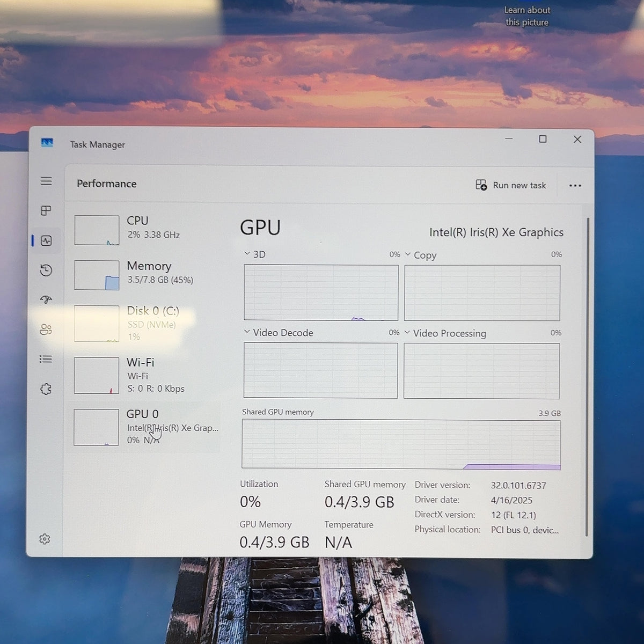Click the Utilization 0% value

(x=250, y=502)
